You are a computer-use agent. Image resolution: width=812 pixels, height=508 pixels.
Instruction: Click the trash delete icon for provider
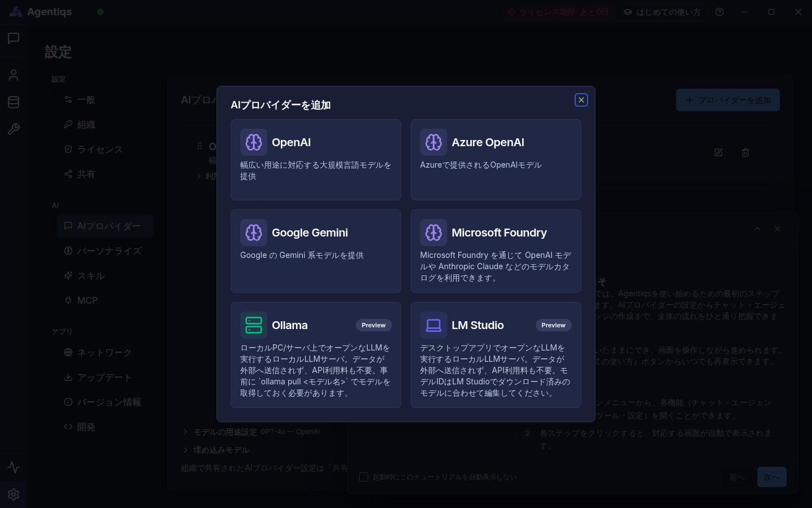click(x=745, y=152)
